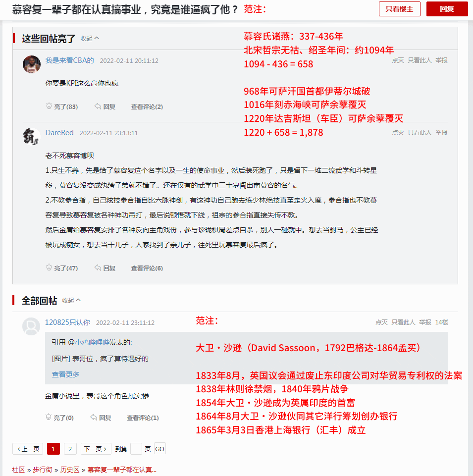This screenshot has width=473, height=476.
Task: Open the default avatar of 120825只认你
Action: 31,326
